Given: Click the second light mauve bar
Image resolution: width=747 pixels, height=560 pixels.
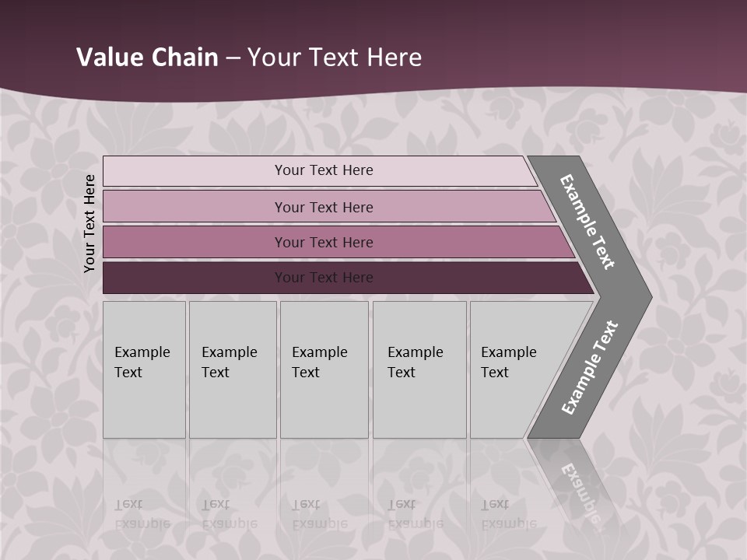Looking at the screenshot, I should (x=323, y=207).
